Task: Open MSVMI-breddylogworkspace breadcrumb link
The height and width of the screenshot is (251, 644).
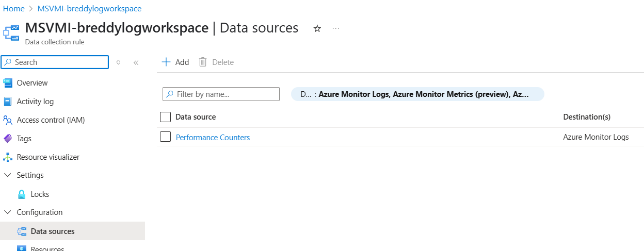Action: [89, 9]
